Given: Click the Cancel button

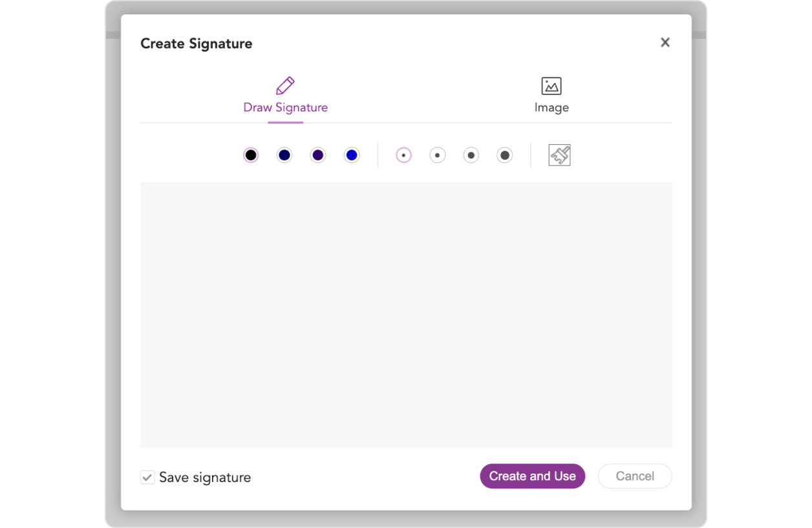Looking at the screenshot, I should click(x=634, y=476).
